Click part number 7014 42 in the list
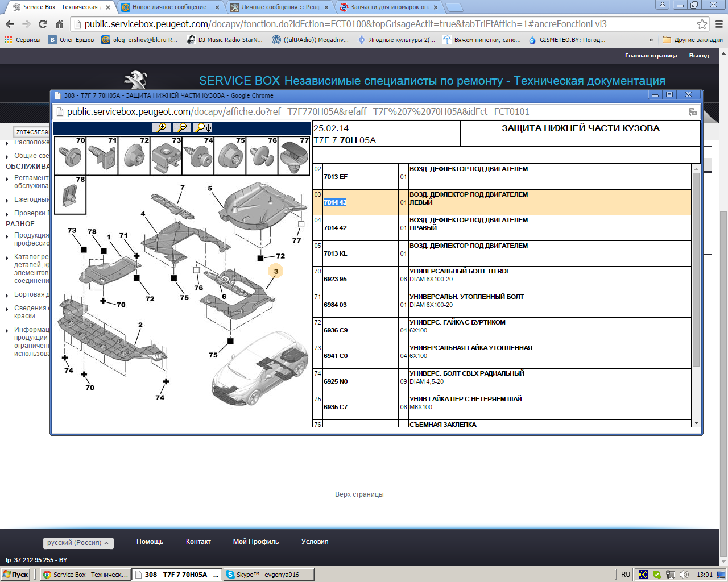This screenshot has height=582, width=728. [335, 228]
